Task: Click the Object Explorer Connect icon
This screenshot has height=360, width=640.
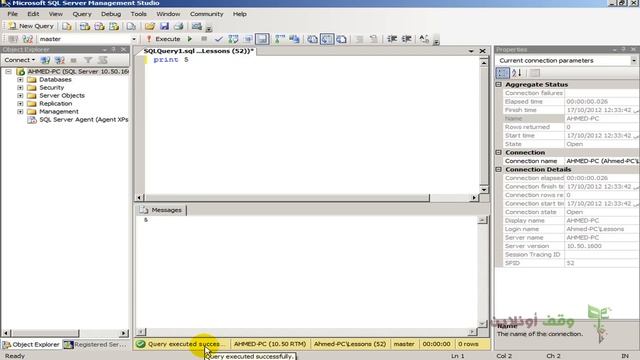Action: [x=45, y=60]
